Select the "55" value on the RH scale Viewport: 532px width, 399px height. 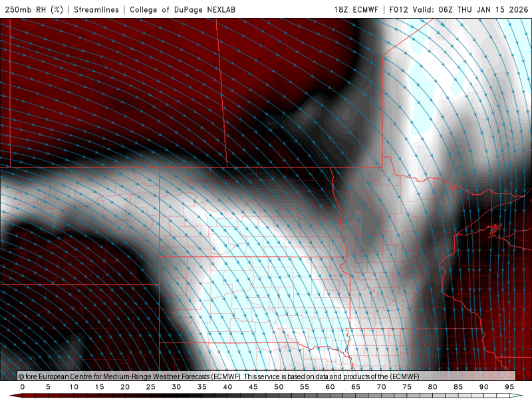pos(305,387)
